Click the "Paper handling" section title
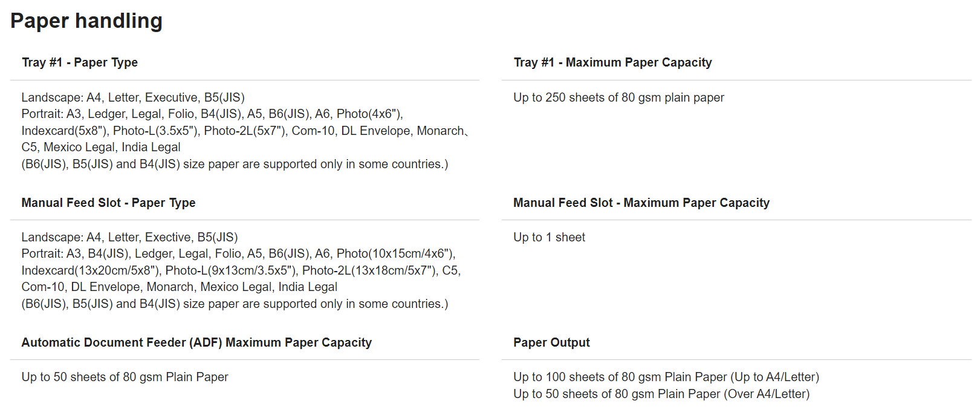The image size is (980, 415). 86,21
